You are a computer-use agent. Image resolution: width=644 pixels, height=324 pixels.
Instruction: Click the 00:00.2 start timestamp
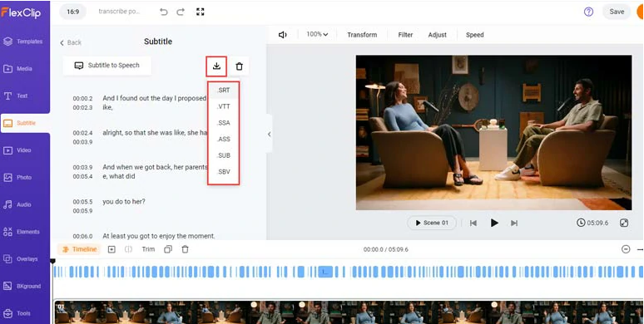82,99
